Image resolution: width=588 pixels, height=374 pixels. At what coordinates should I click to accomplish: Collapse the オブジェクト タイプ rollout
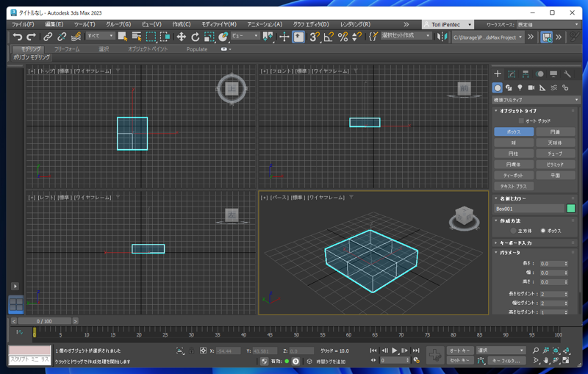point(518,111)
